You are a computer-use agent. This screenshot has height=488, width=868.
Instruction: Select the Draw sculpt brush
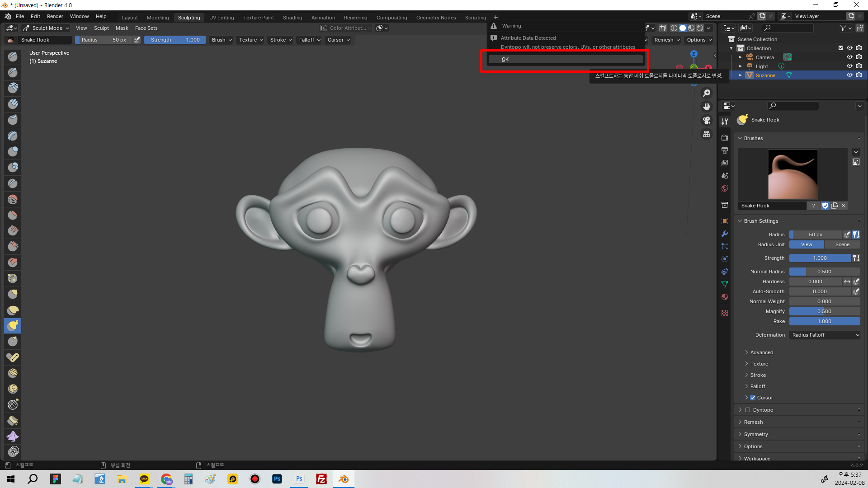pyautogui.click(x=13, y=56)
